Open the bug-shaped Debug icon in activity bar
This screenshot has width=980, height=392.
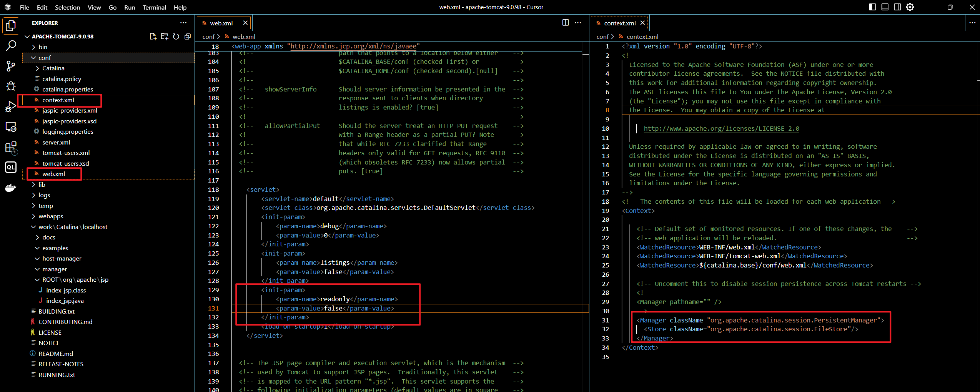click(11, 86)
